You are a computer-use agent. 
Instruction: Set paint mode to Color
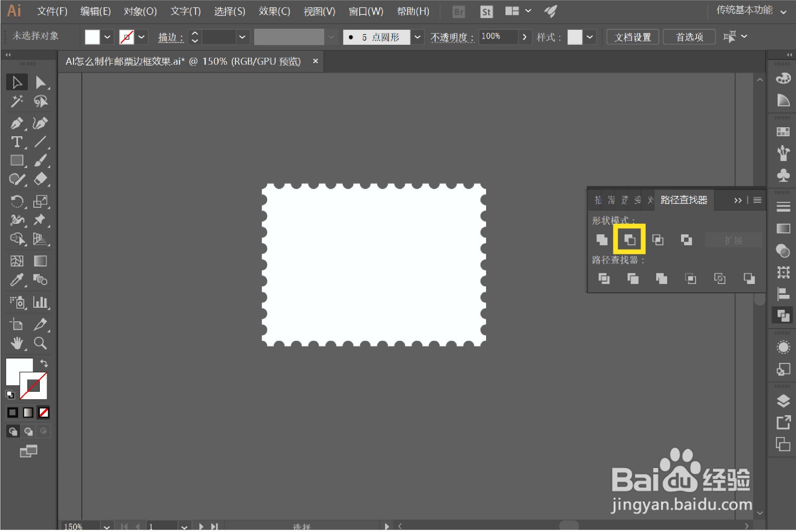click(x=13, y=412)
